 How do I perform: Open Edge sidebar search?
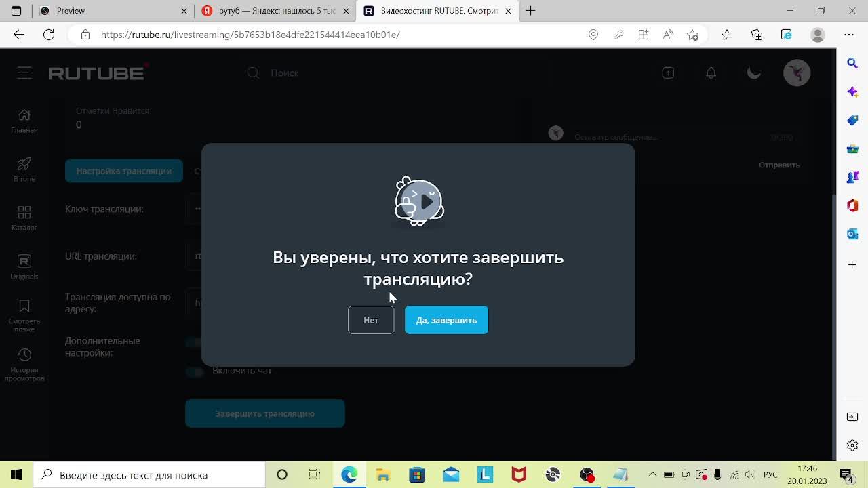852,63
